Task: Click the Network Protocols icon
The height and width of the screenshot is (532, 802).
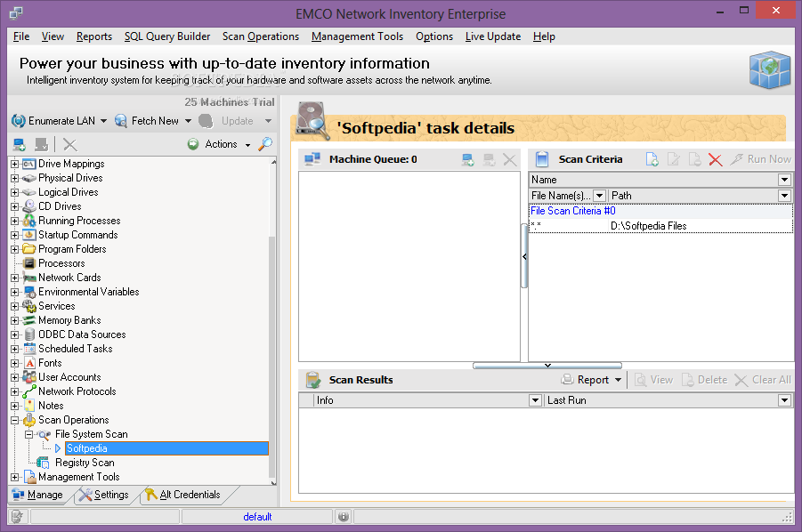Action: pyautogui.click(x=29, y=391)
